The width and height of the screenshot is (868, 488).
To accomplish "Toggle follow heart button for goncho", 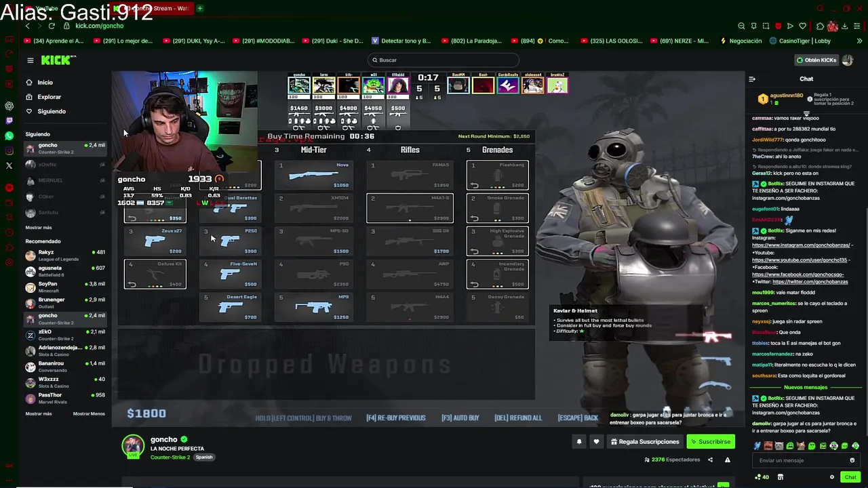I will click(596, 442).
